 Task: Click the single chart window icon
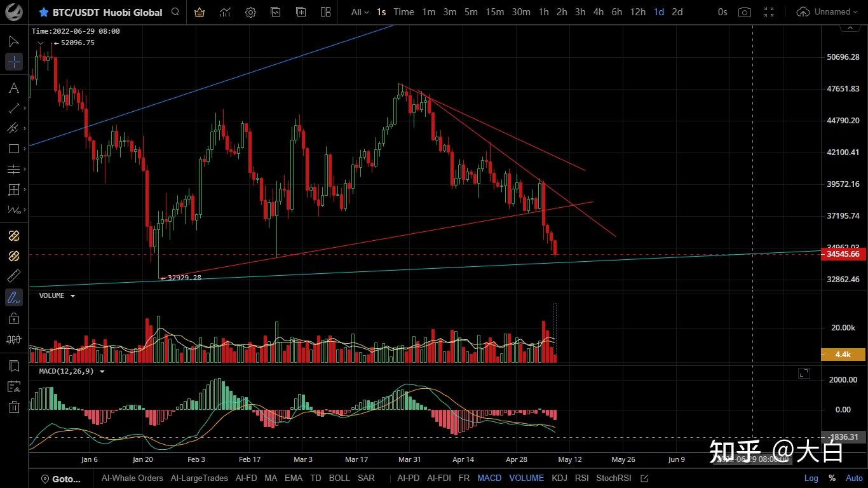275,12
